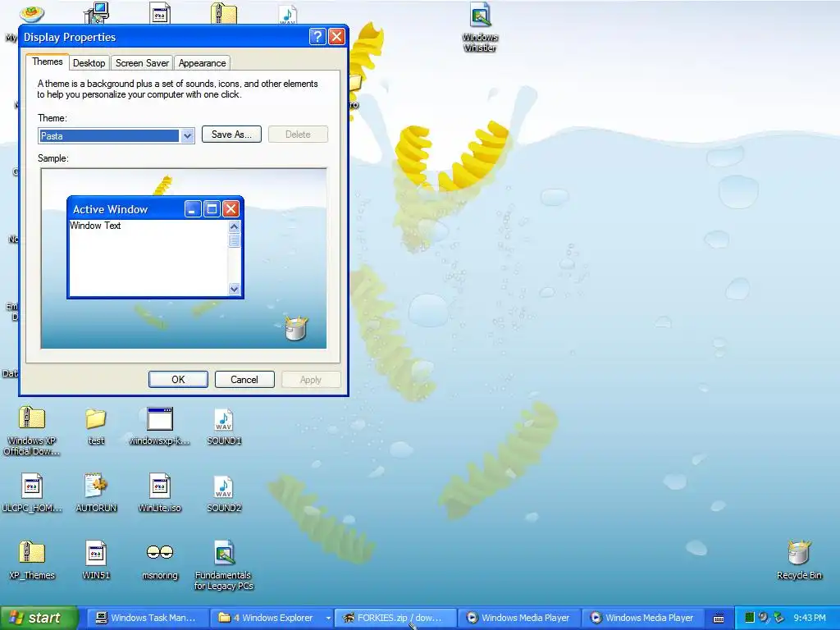840x630 pixels.
Task: Click sample window scrollbar up arrow
Action: click(x=234, y=226)
